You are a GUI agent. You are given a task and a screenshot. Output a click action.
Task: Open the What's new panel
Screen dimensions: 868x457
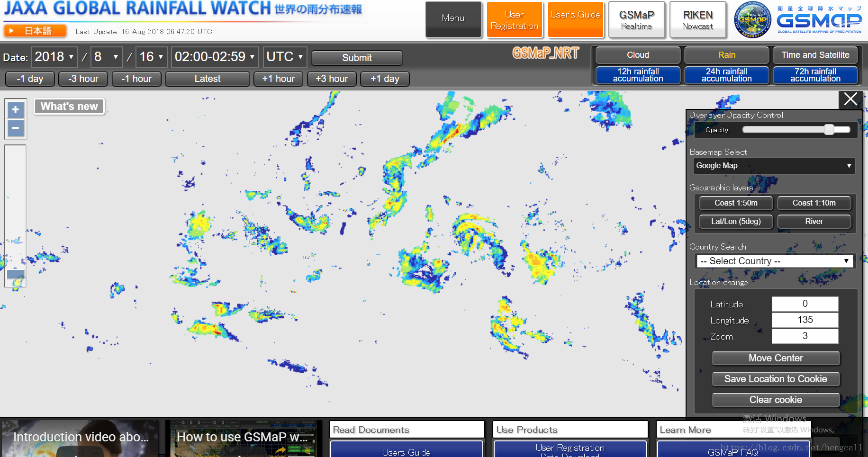(69, 107)
